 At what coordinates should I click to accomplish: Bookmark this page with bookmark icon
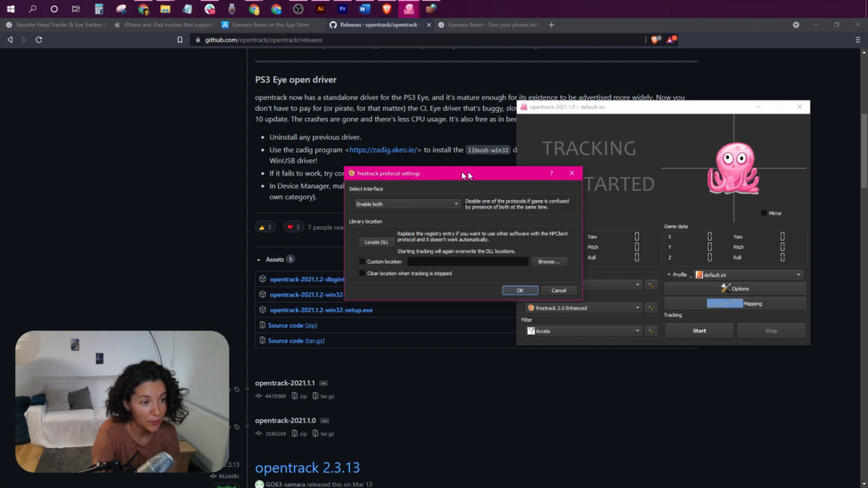pyautogui.click(x=180, y=40)
